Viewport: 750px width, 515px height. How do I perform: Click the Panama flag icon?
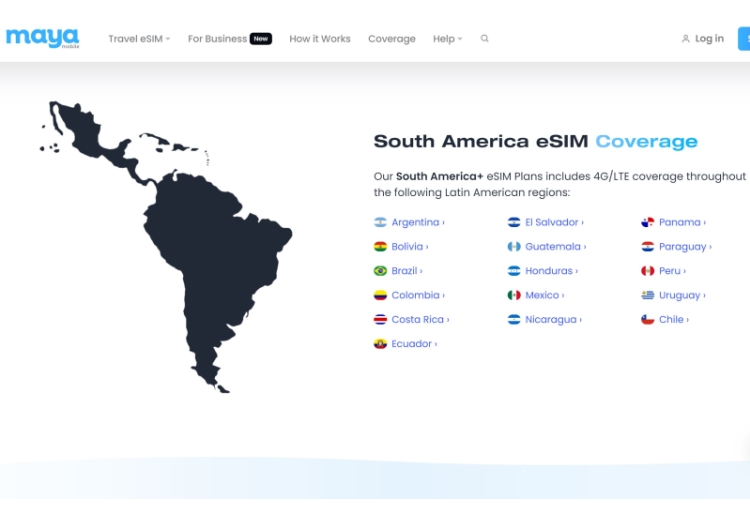point(648,222)
